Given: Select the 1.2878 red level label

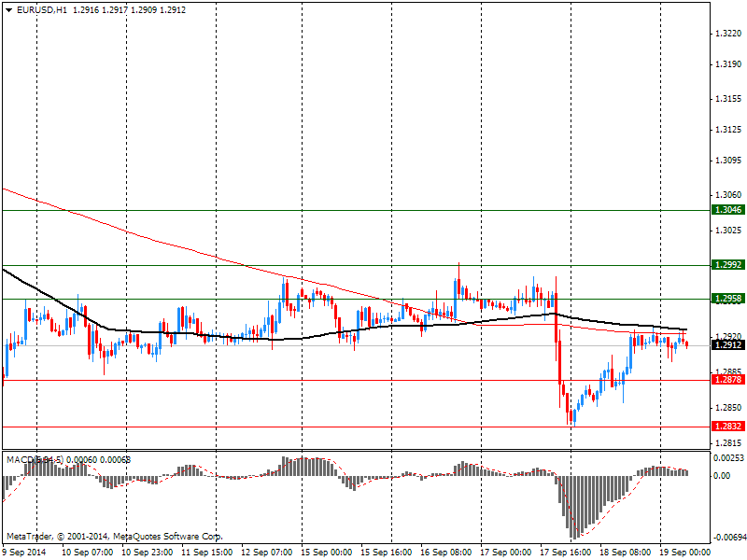Looking at the screenshot, I should pos(728,380).
